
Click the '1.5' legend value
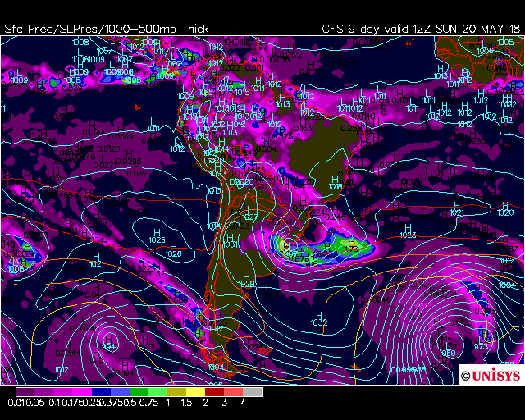(186, 403)
